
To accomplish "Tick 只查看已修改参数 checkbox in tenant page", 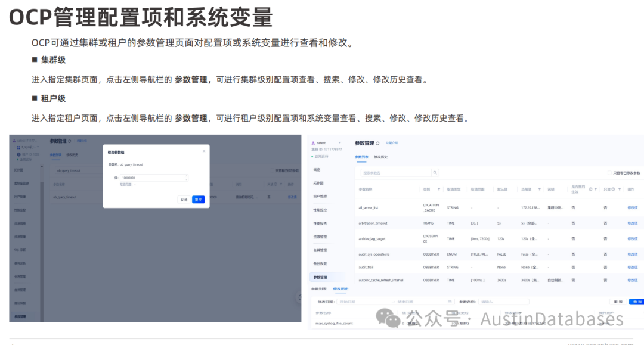I will tap(273, 170).
